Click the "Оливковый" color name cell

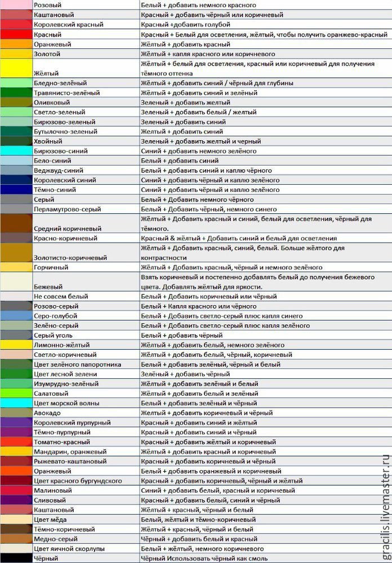tap(52, 102)
